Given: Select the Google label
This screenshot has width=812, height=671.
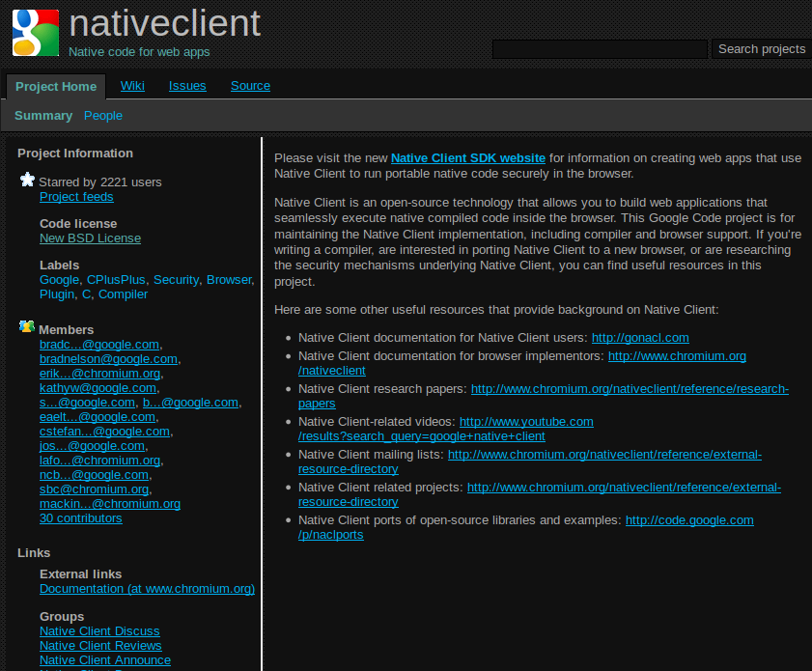Looking at the screenshot, I should coord(60,280).
